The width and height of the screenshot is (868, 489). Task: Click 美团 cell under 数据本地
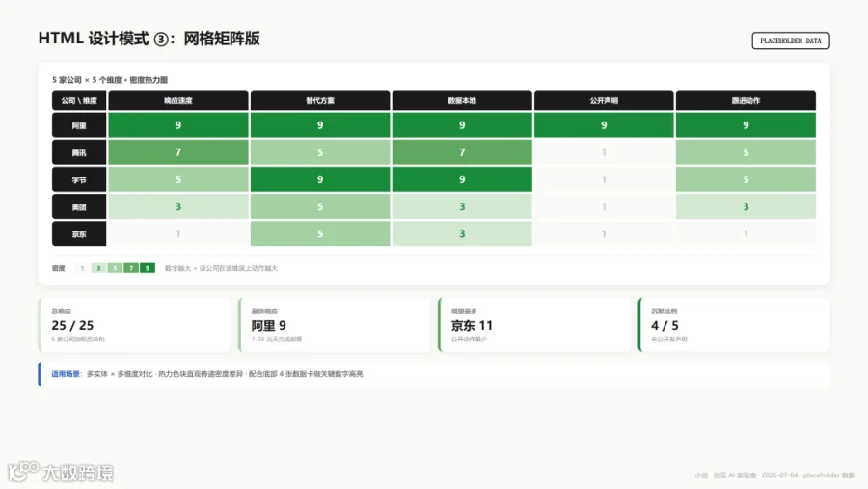(462, 206)
